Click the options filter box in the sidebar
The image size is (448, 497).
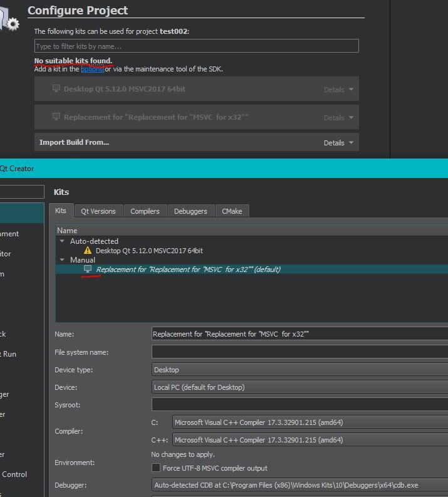click(x=22, y=192)
